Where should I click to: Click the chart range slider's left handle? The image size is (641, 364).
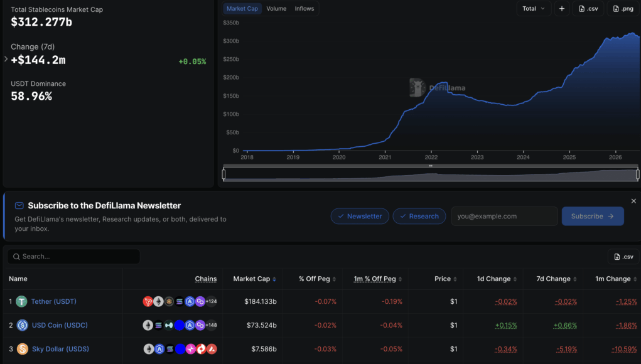(x=224, y=174)
